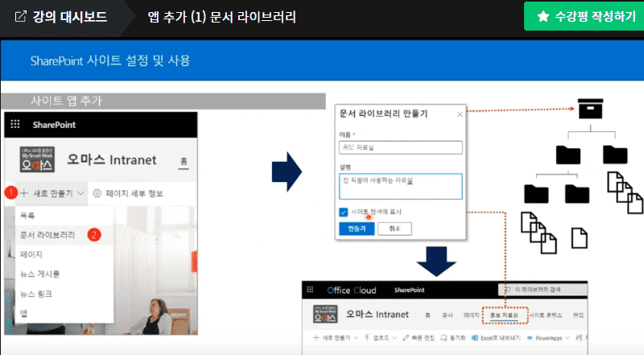Click the 이름 input field
Screen dimensions: 644x355
pyautogui.click(x=400, y=147)
